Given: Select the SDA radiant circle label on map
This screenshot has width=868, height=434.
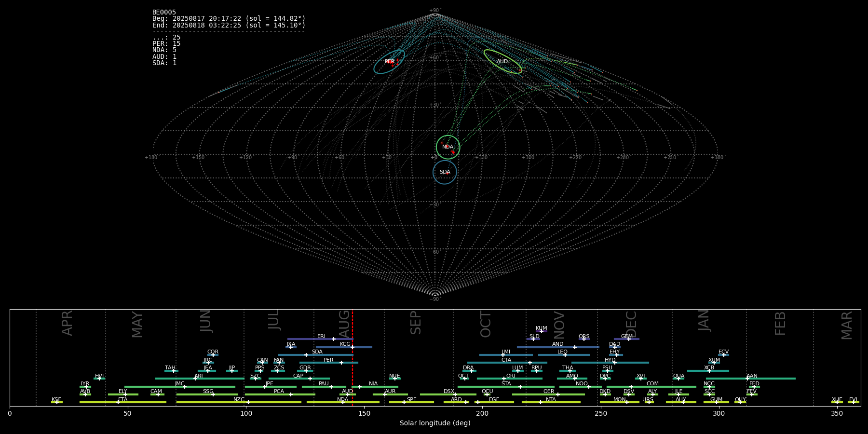Looking at the screenshot, I should click(445, 172).
